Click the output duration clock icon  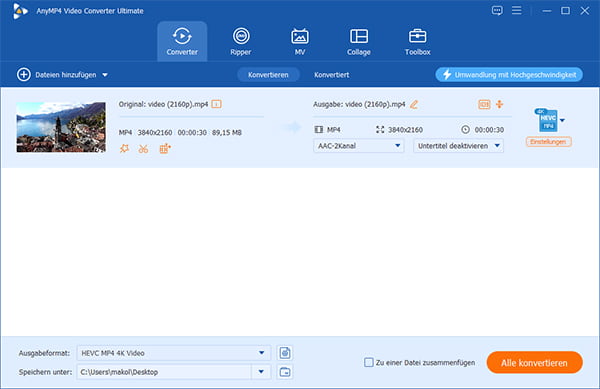pyautogui.click(x=465, y=130)
